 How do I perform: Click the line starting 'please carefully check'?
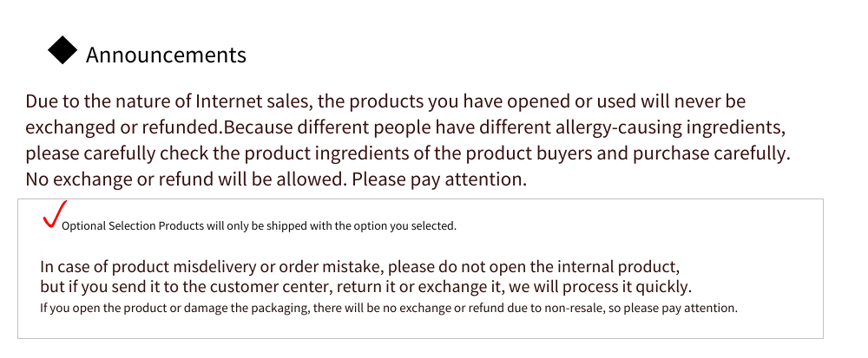(407, 154)
